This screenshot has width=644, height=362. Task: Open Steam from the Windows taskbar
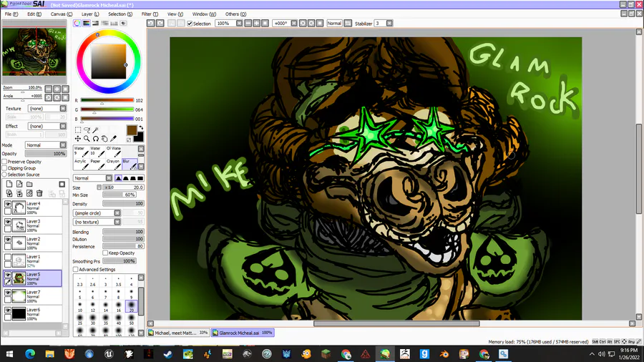pos(168,354)
